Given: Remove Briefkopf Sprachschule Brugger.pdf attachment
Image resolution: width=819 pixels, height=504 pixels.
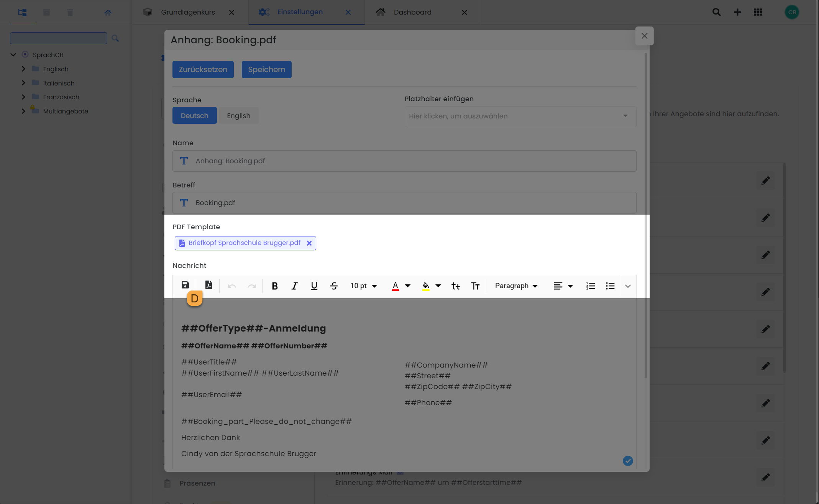Looking at the screenshot, I should click(309, 243).
